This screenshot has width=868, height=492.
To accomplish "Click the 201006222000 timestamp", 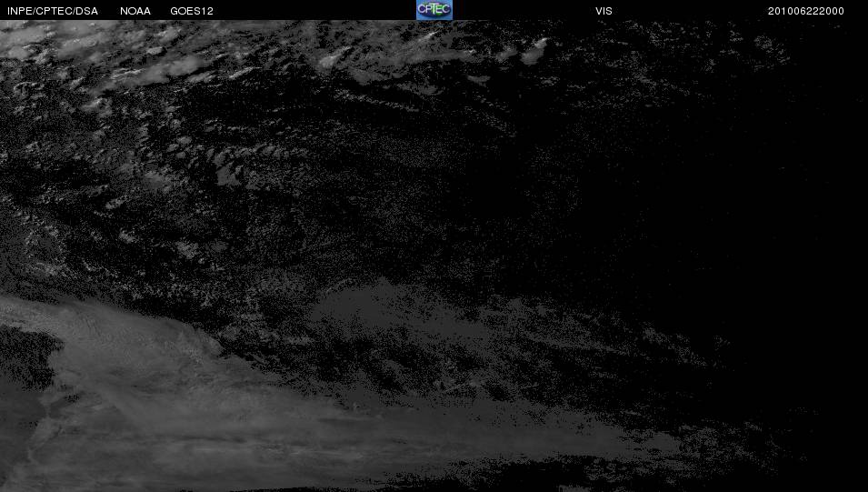I will (x=806, y=11).
